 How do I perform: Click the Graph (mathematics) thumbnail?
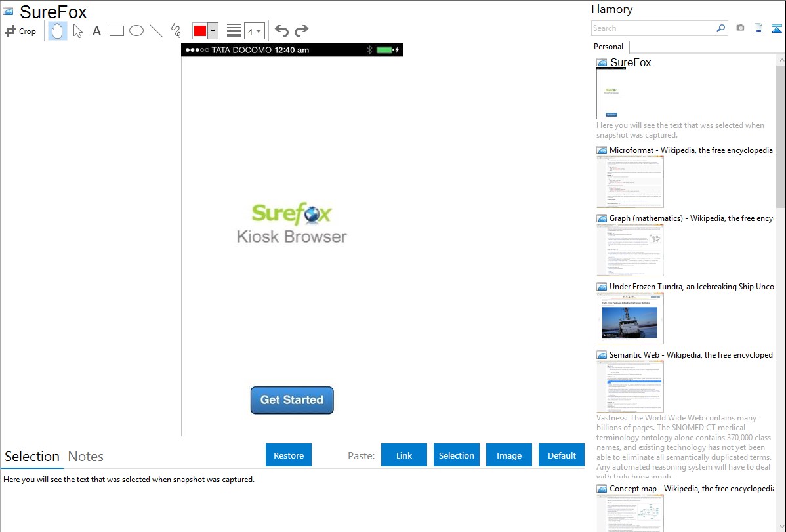630,250
